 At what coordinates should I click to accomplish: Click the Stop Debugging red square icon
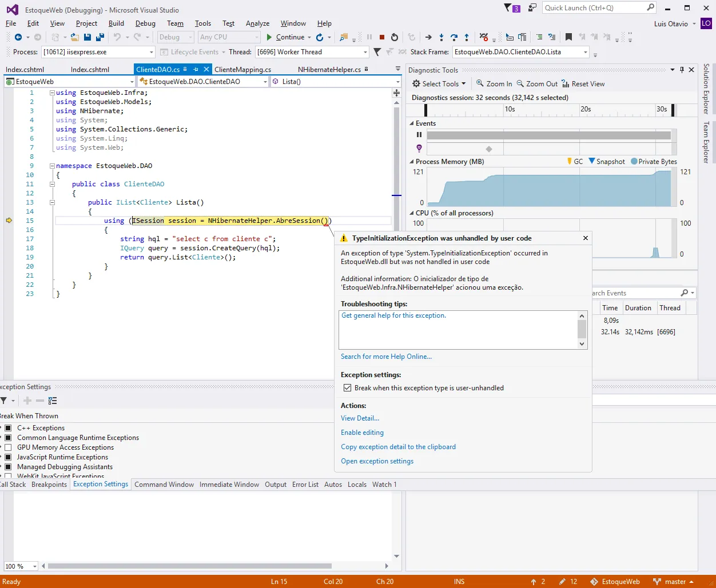382,37
